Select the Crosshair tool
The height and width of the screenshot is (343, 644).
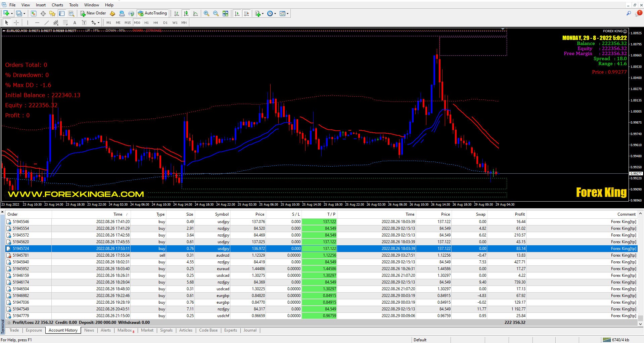tap(16, 23)
